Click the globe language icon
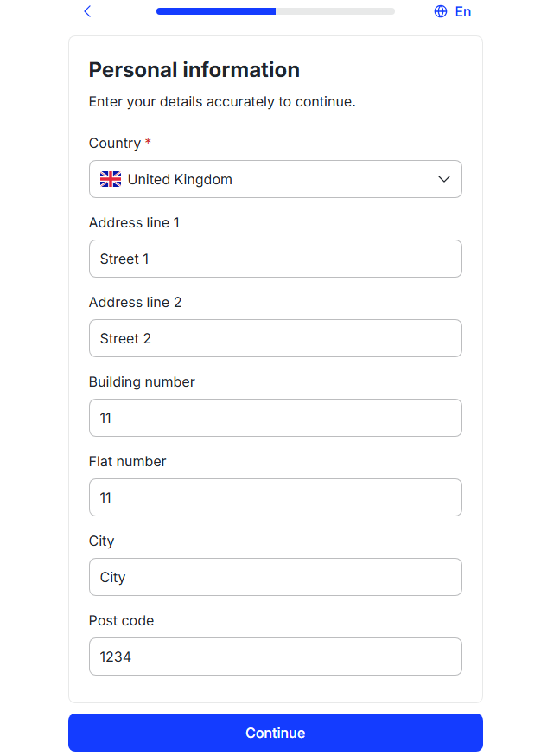Image resolution: width=541 pixels, height=756 pixels. click(x=441, y=11)
